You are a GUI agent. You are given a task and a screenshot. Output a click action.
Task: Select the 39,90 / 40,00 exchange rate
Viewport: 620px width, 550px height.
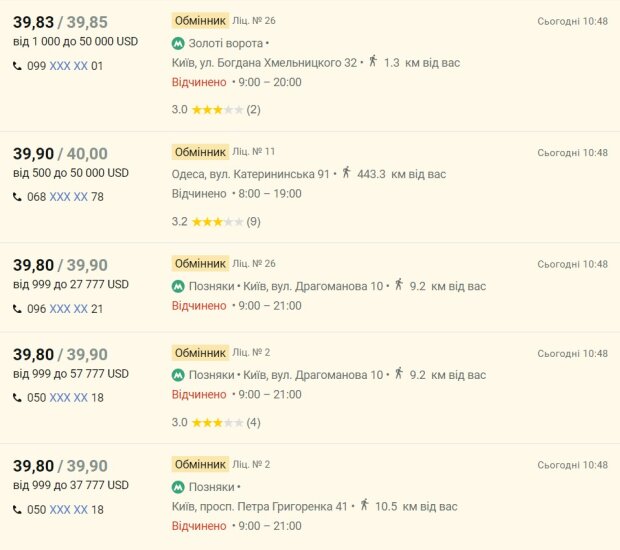(60, 154)
